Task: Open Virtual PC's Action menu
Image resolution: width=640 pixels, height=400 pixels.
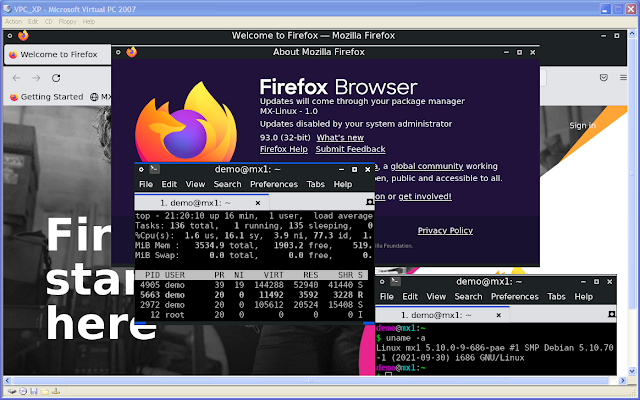Action: tap(13, 22)
